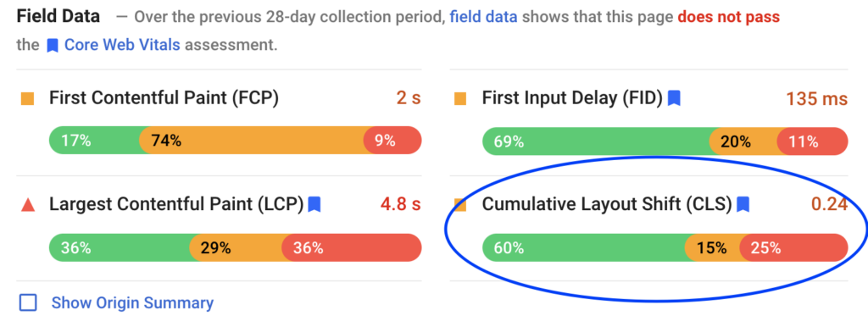The height and width of the screenshot is (327, 868).
Task: Click the 4.8 s LCP value
Action: click(400, 205)
